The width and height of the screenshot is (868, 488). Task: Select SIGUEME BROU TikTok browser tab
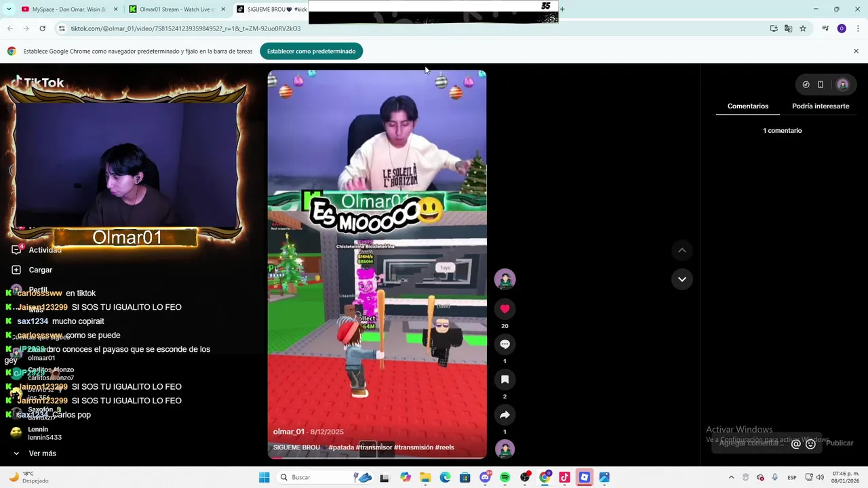pos(271,9)
